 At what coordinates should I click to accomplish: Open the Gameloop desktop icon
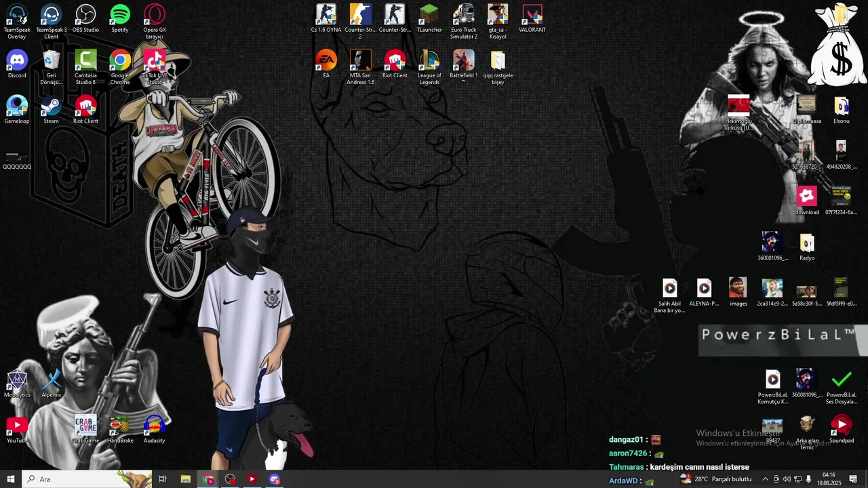[x=17, y=110]
